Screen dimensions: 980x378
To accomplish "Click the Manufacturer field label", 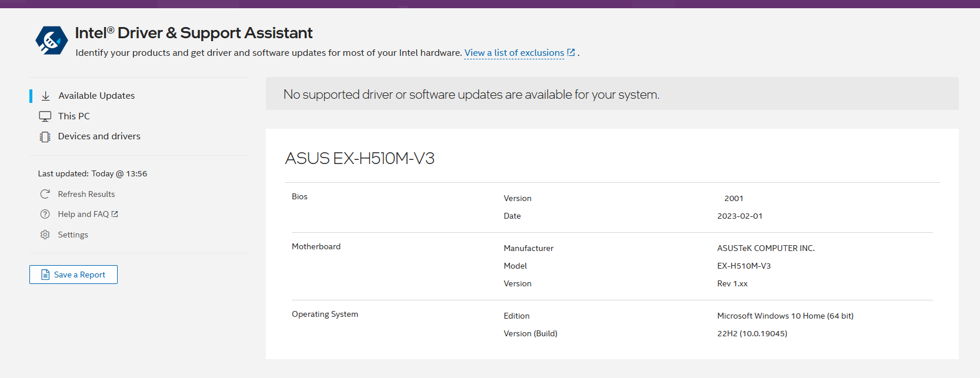I will 528,248.
